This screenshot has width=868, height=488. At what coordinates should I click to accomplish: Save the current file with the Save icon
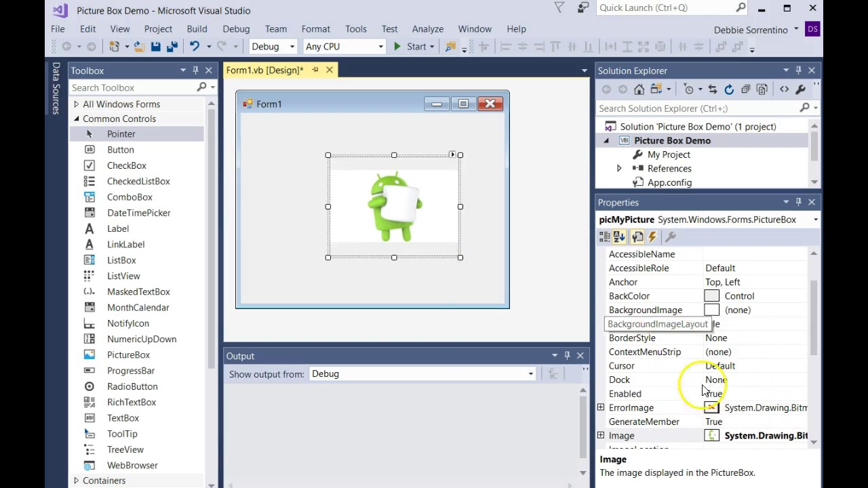click(x=156, y=47)
